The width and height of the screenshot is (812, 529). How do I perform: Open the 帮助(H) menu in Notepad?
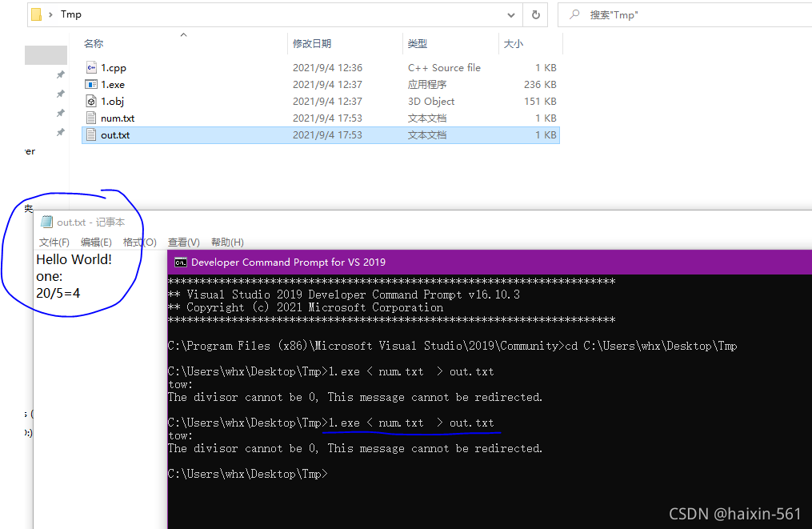point(227,242)
